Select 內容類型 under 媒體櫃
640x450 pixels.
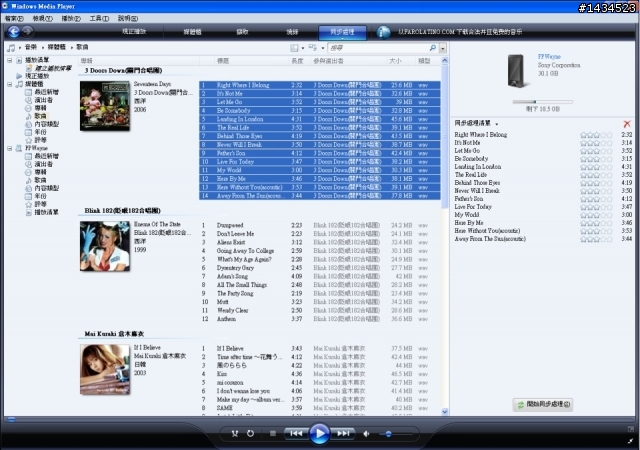coord(47,124)
